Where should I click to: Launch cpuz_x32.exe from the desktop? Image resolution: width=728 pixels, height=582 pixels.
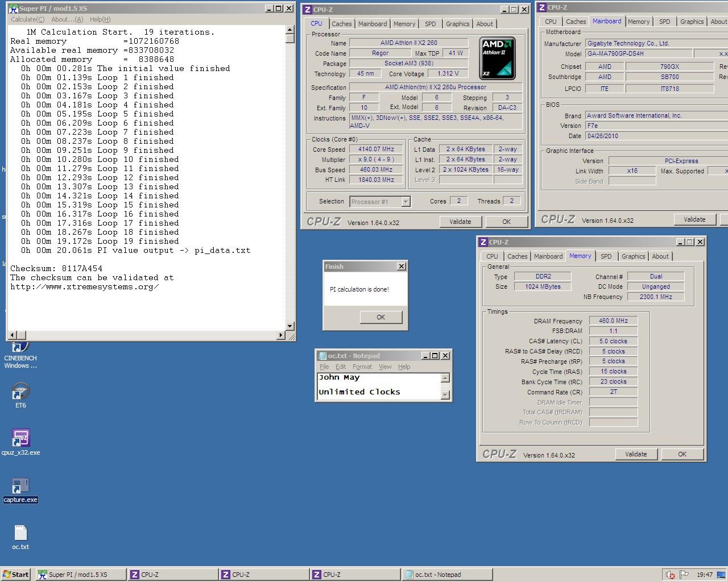(x=20, y=442)
